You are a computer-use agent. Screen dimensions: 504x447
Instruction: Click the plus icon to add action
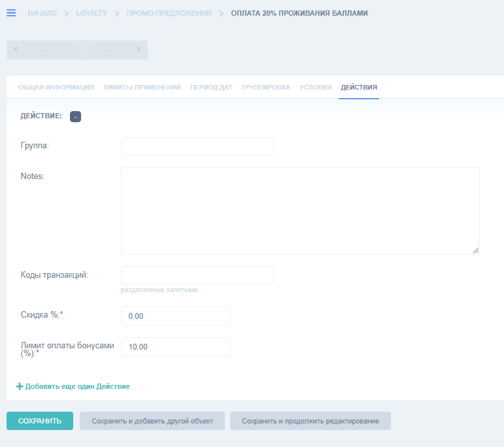coord(20,386)
